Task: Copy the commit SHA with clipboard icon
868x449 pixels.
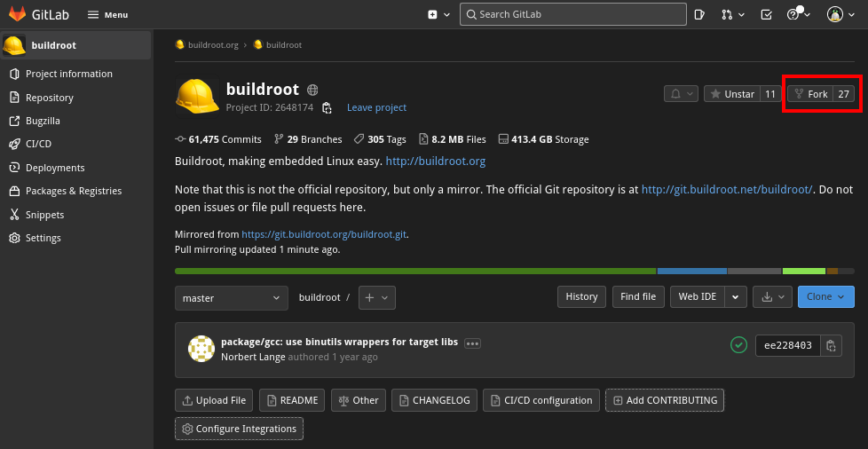Action: [831, 345]
